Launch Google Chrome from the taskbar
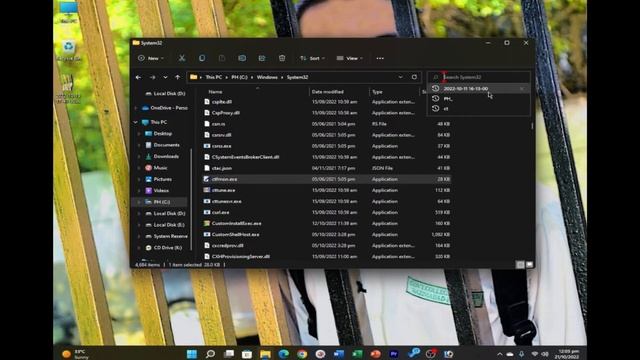Image resolution: width=640 pixels, height=360 pixels. (302, 354)
